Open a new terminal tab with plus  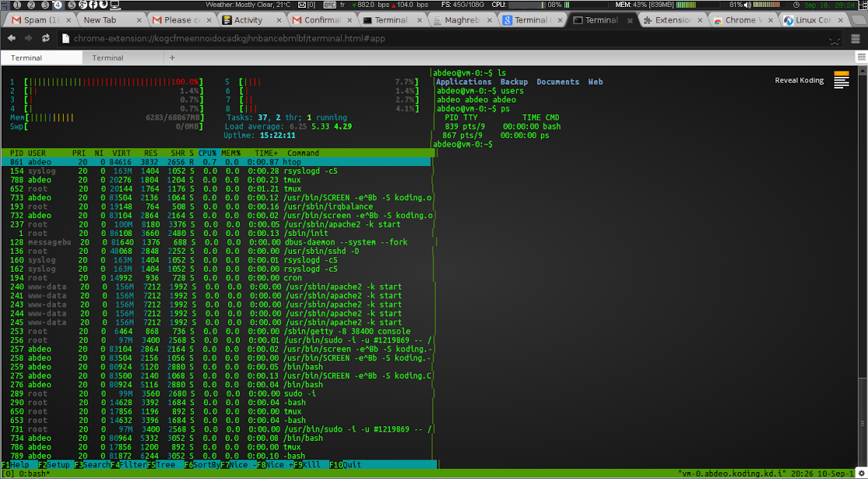(172, 57)
